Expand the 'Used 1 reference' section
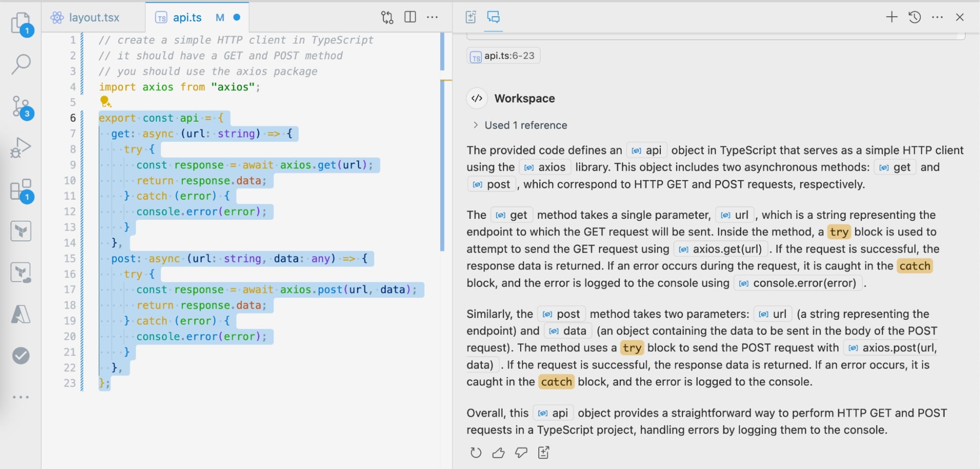980x469 pixels. (x=520, y=125)
